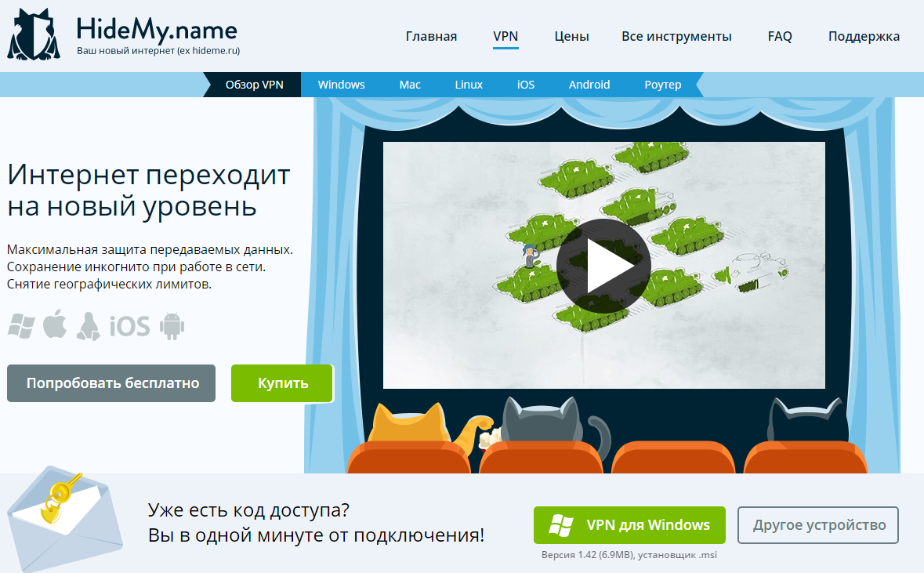Click the Apple platform icon

(x=55, y=324)
